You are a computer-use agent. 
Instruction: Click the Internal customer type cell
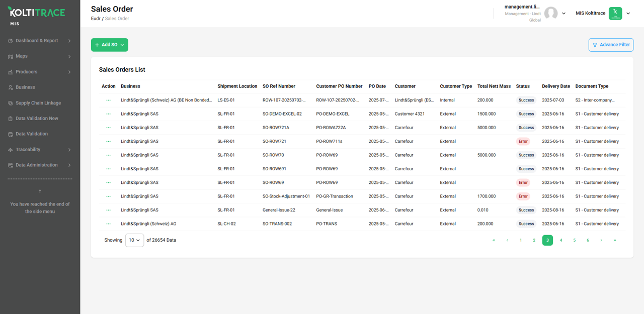click(x=447, y=100)
